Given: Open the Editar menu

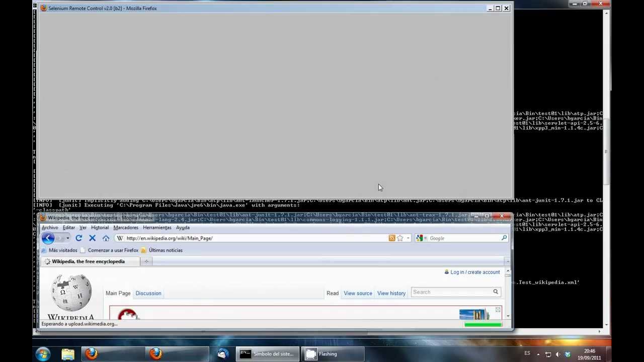Looking at the screenshot, I should tap(68, 228).
